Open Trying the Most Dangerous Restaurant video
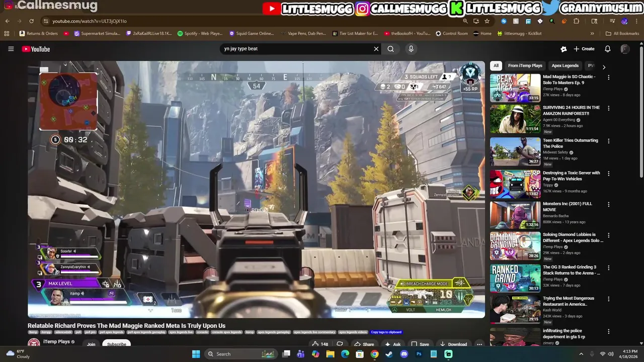644x362 pixels. pos(569,301)
